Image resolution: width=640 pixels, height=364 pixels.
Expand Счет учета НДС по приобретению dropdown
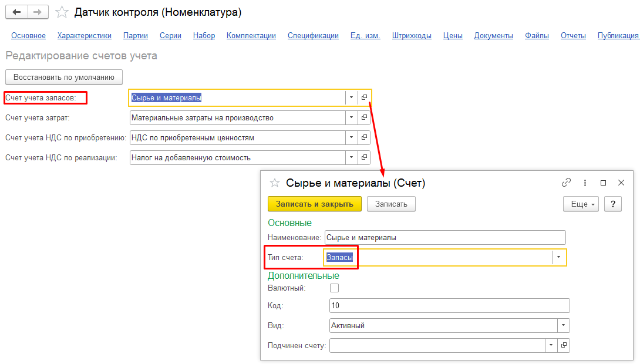point(352,137)
